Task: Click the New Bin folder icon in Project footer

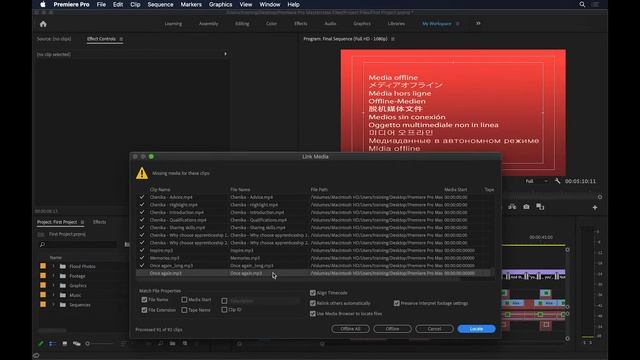Action: [x=173, y=344]
